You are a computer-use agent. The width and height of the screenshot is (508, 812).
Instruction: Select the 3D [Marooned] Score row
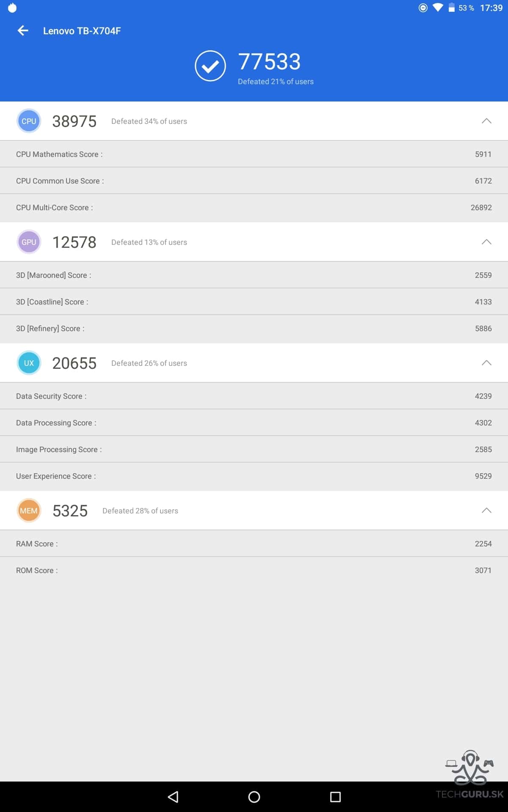pyautogui.click(x=254, y=275)
